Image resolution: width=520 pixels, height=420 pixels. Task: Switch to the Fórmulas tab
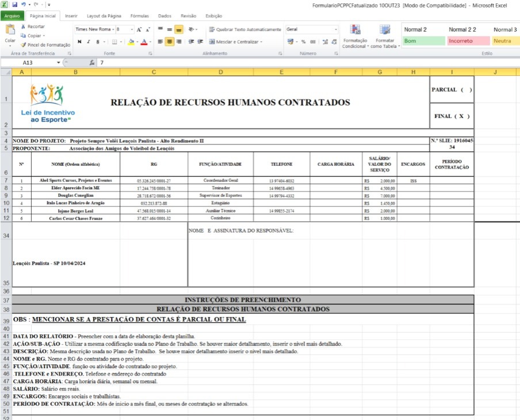point(139,16)
